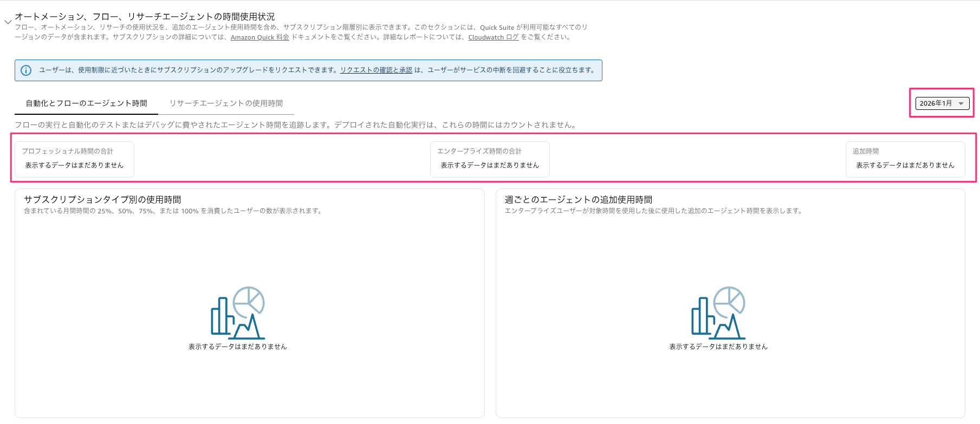Click the info icon in the blue banner
The image size is (980, 424).
(x=26, y=70)
